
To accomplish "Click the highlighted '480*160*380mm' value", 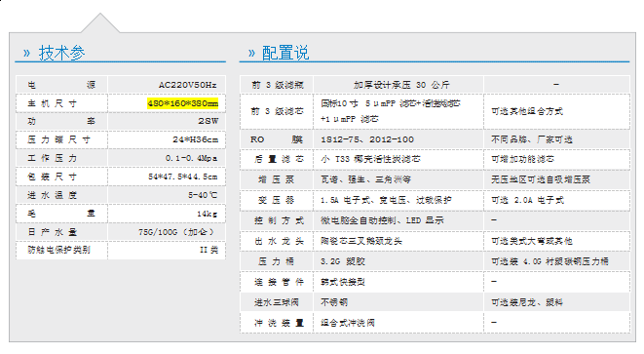I will click(183, 103).
